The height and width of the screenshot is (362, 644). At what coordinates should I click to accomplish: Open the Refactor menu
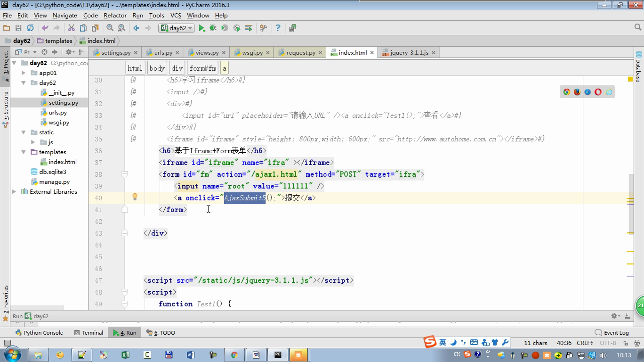coord(115,15)
